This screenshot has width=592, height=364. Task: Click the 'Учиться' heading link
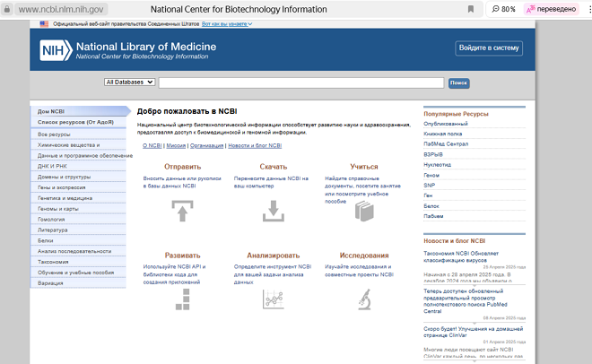pyautogui.click(x=364, y=167)
